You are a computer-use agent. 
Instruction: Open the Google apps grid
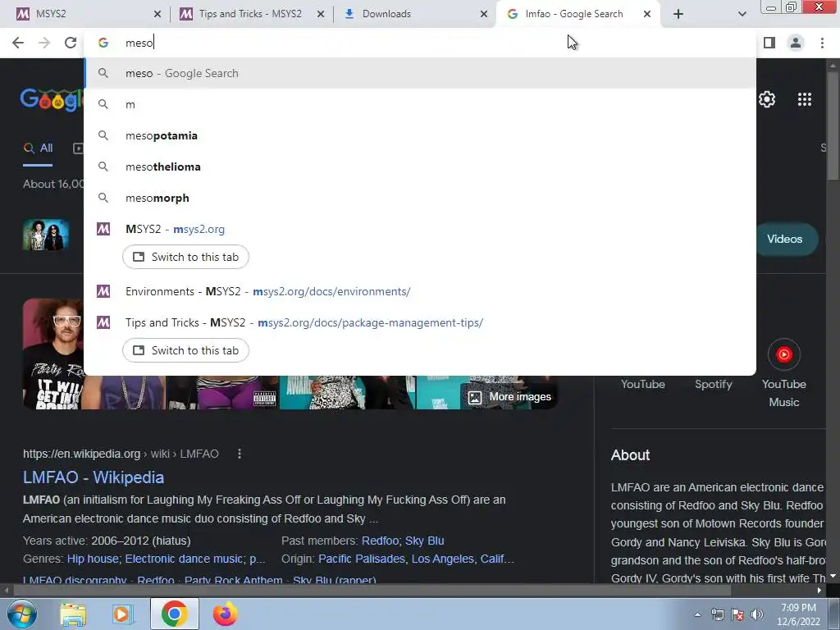click(x=805, y=99)
